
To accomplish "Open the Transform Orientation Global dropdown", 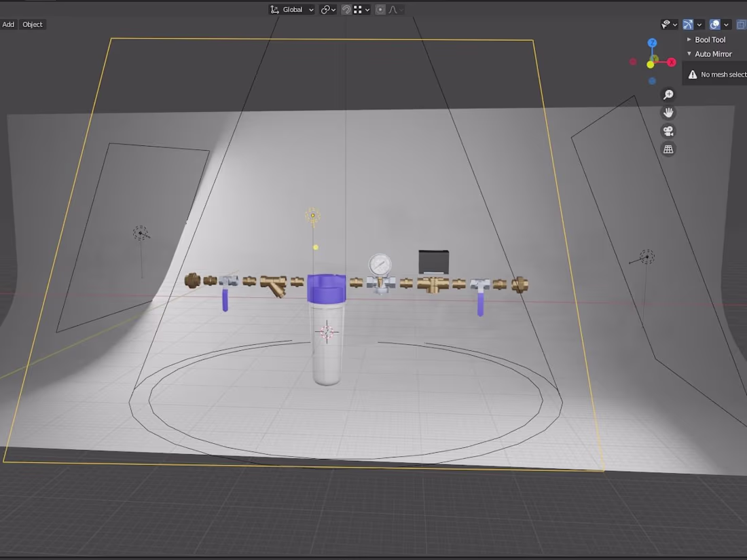I will (x=291, y=9).
